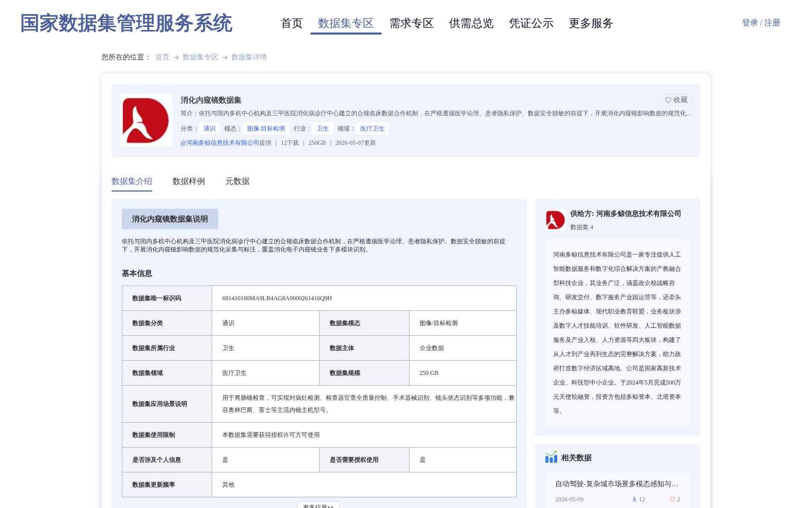
Task: Click the 图像/目标检测 modality tag
Action: coord(266,129)
